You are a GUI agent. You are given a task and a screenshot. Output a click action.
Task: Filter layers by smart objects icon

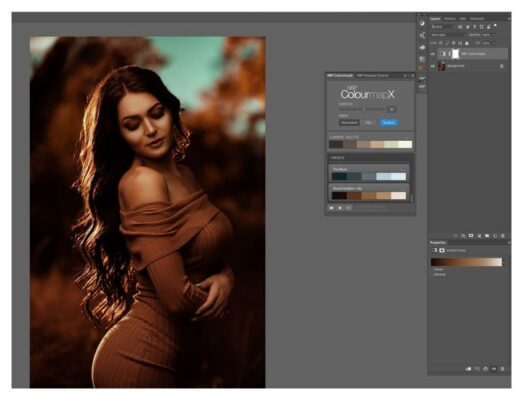coord(489,26)
